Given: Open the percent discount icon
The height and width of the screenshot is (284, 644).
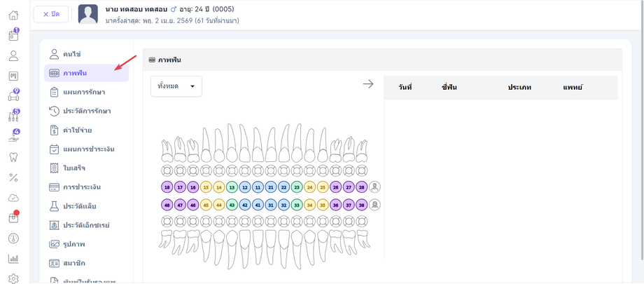Looking at the screenshot, I should click(13, 177).
